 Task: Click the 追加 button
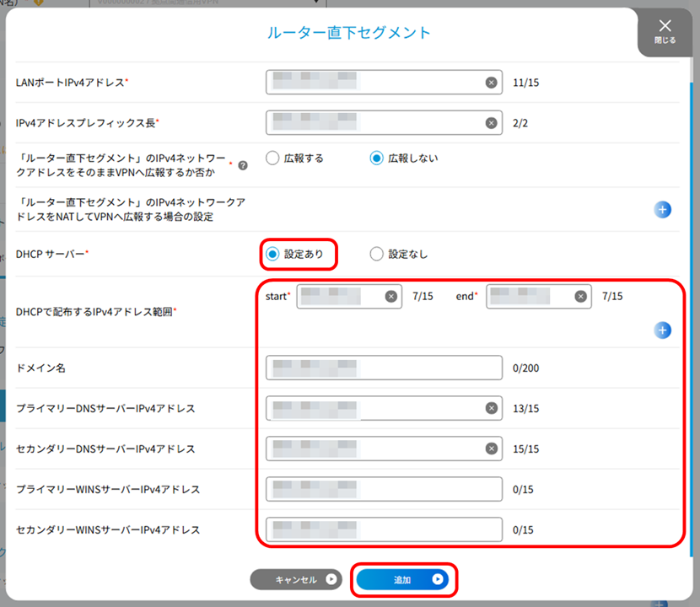402,579
